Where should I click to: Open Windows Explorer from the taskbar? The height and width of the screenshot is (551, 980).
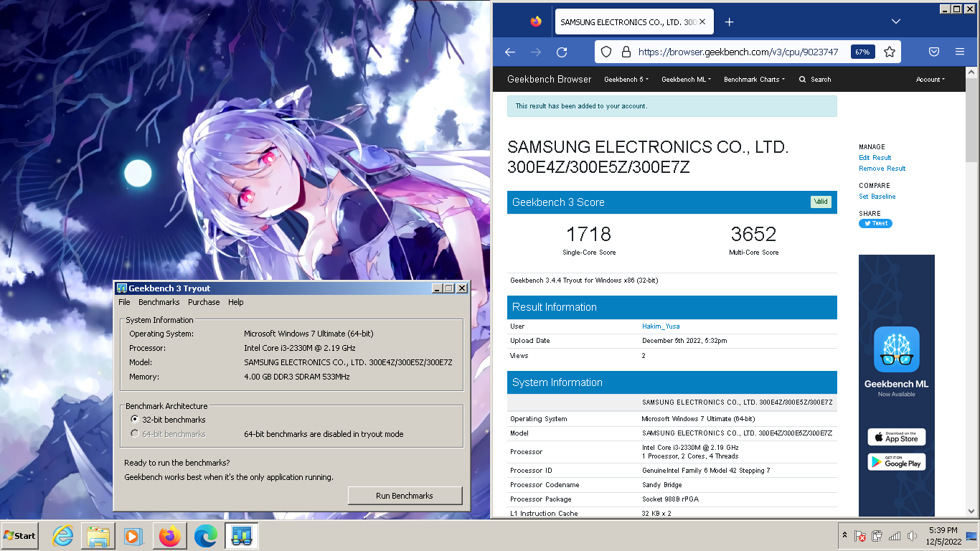click(98, 536)
